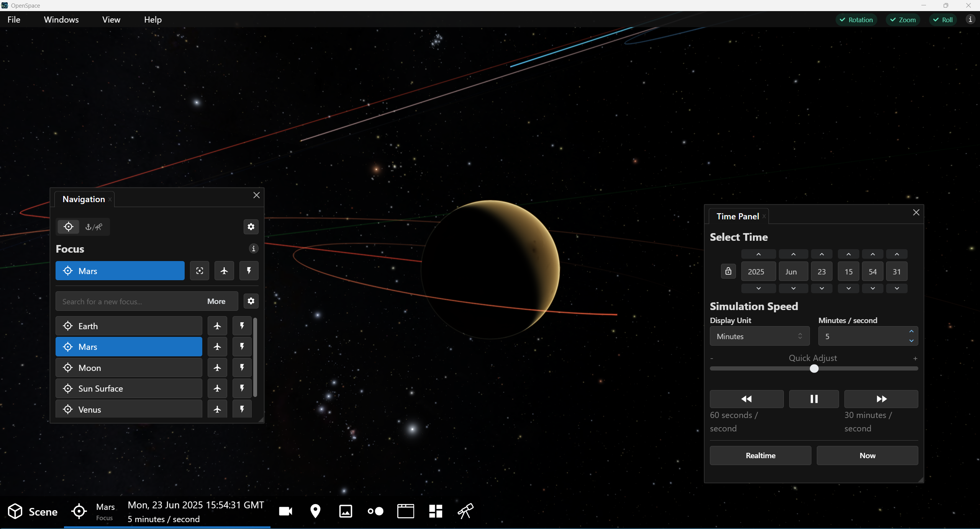The width and height of the screenshot is (980, 529).
Task: Jump to Earth lightning icon
Action: 242,326
